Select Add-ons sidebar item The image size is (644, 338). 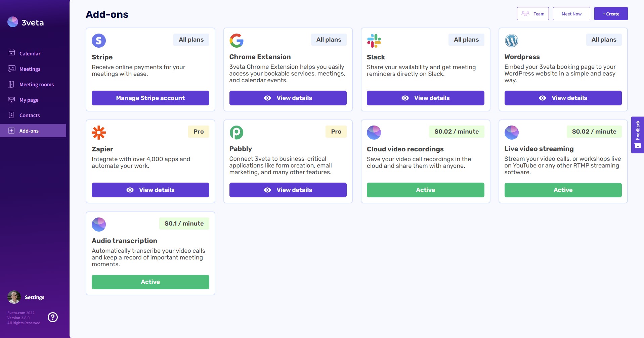pos(33,131)
